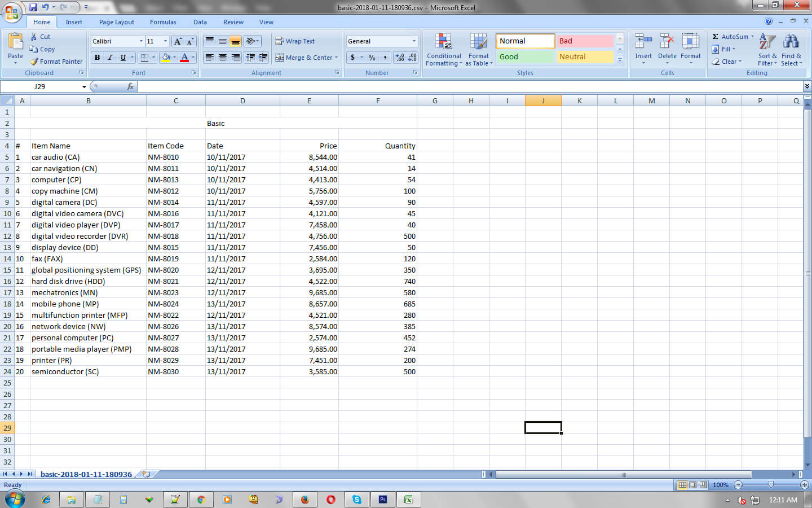Align cell text to the left
Image resolution: width=812 pixels, height=508 pixels.
coord(209,58)
